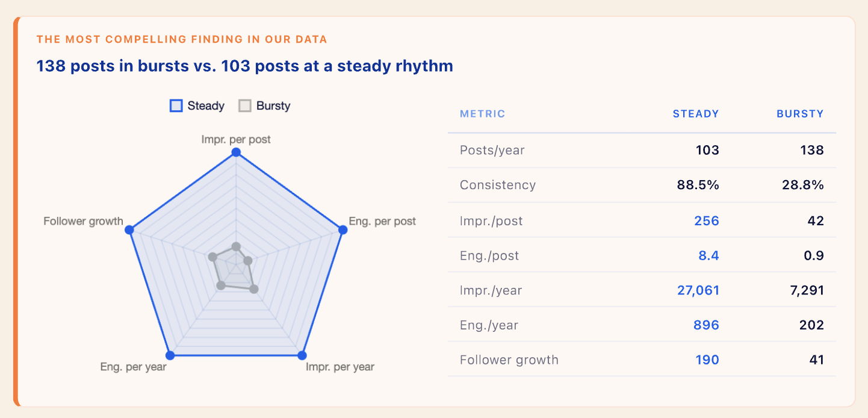868x418 pixels.
Task: Click the Steady data point at Eng. per post
Action: [x=343, y=230]
